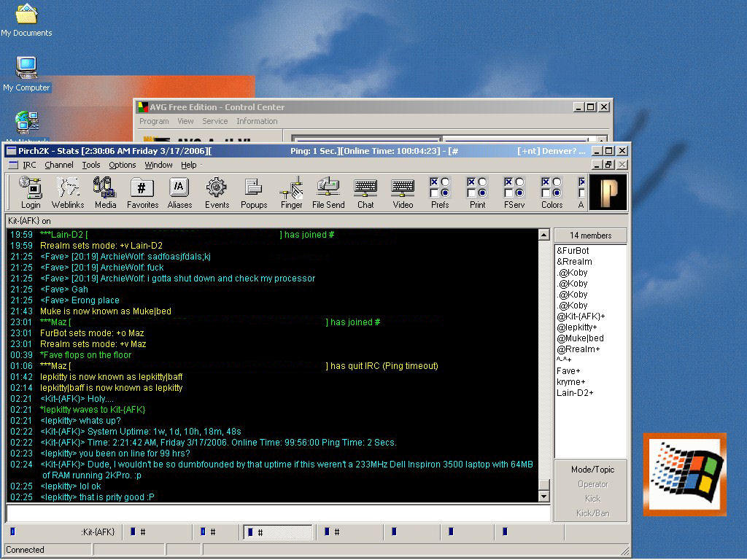The image size is (747, 560).
Task: Open the Chat keyboard icon
Action: click(x=365, y=193)
